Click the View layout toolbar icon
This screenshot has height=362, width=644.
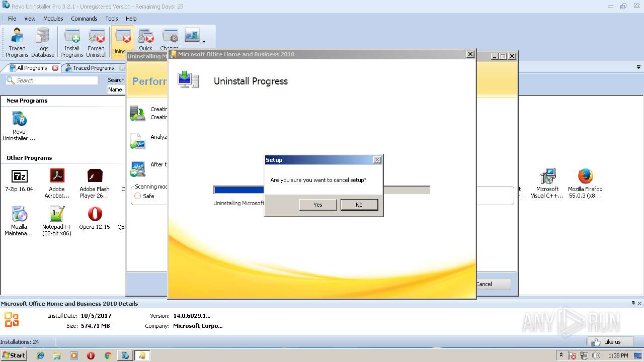[x=192, y=36]
